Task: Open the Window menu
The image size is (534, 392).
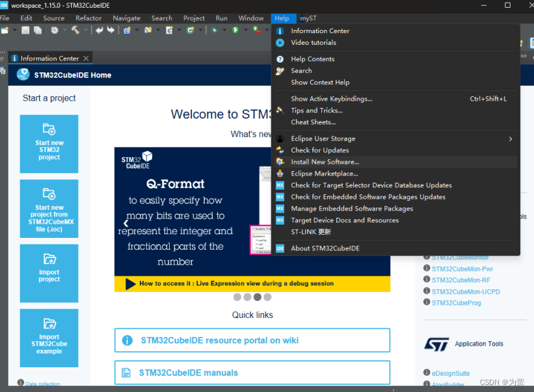Action: tap(251, 18)
